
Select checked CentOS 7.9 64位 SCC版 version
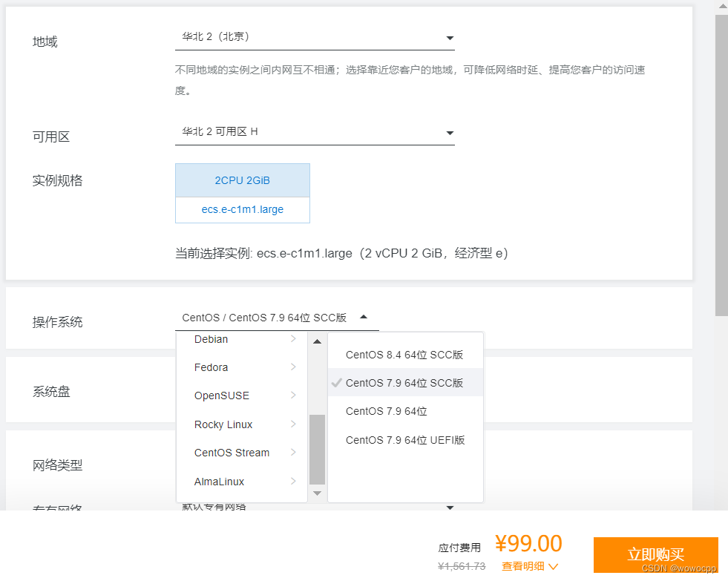pyautogui.click(x=405, y=384)
